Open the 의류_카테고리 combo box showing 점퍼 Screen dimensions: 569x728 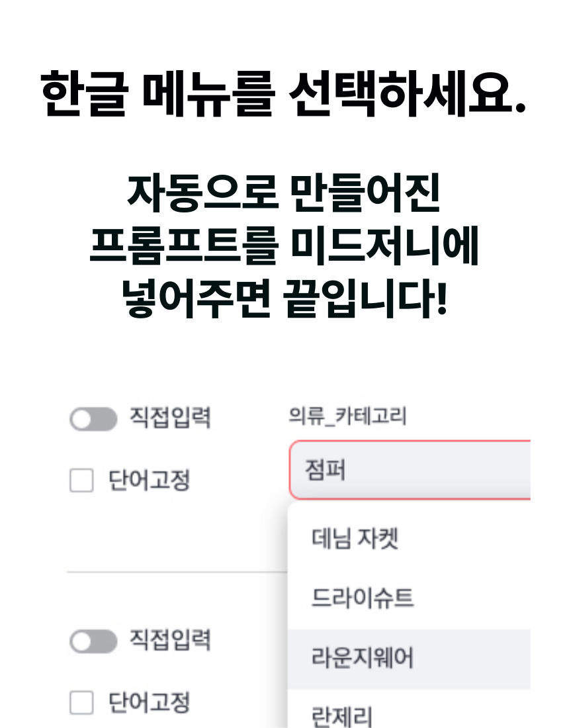tap(410, 470)
